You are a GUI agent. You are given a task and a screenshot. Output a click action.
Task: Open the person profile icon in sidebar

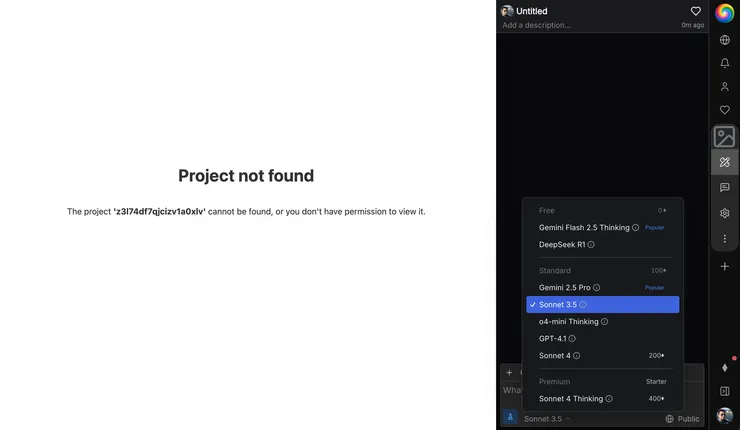(724, 87)
